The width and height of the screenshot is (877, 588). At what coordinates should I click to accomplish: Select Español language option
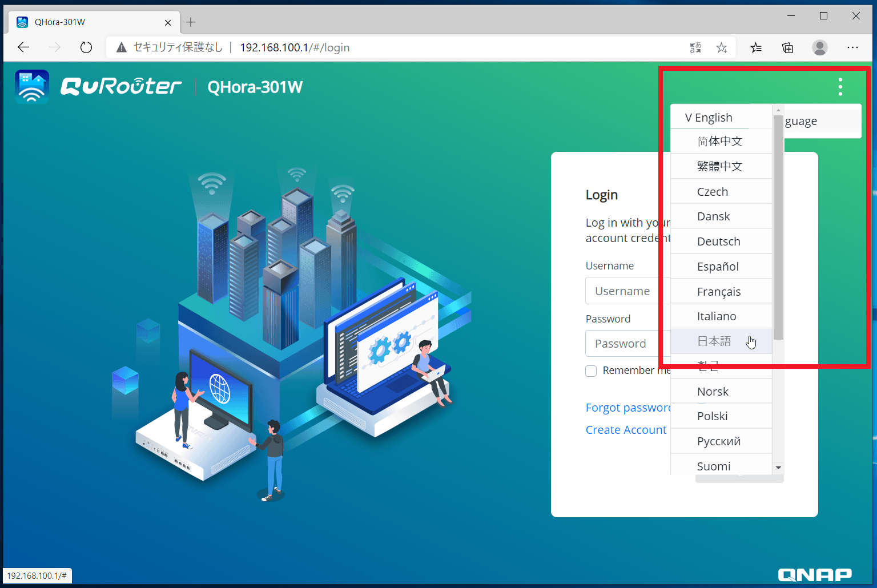tap(721, 267)
